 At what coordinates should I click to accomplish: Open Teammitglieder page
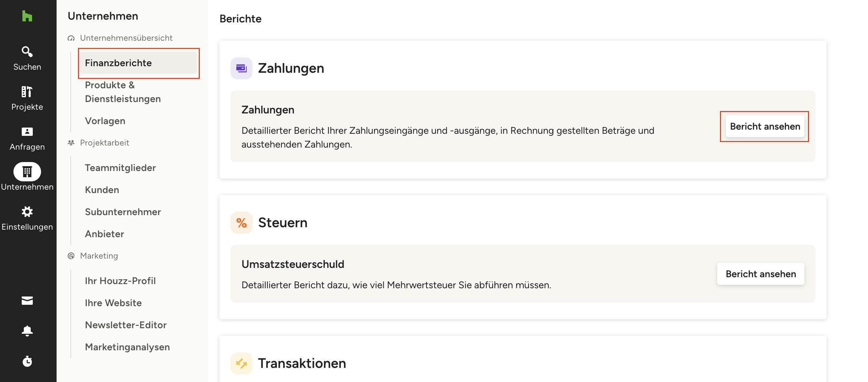point(120,168)
